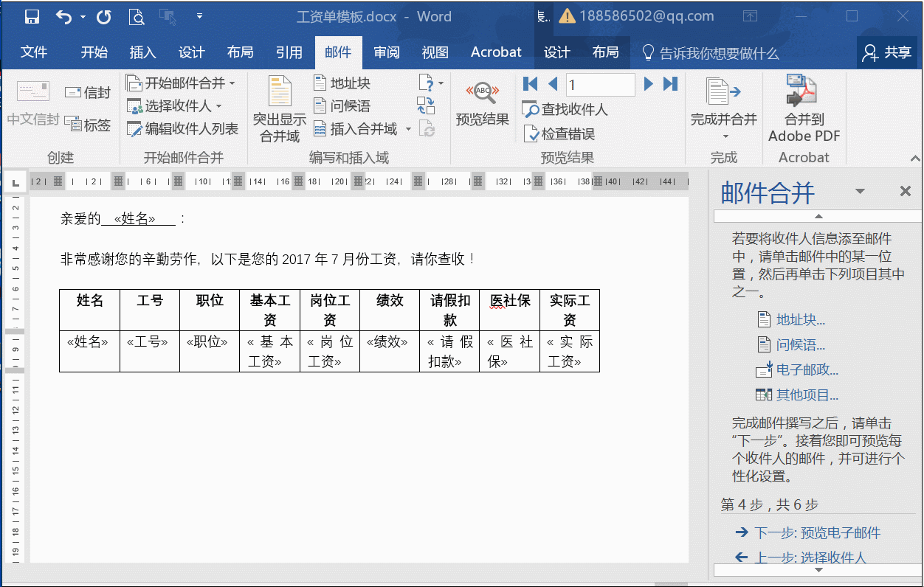This screenshot has width=924, height=587.
Task: Click the 标签 labels icon
Action: (87, 125)
